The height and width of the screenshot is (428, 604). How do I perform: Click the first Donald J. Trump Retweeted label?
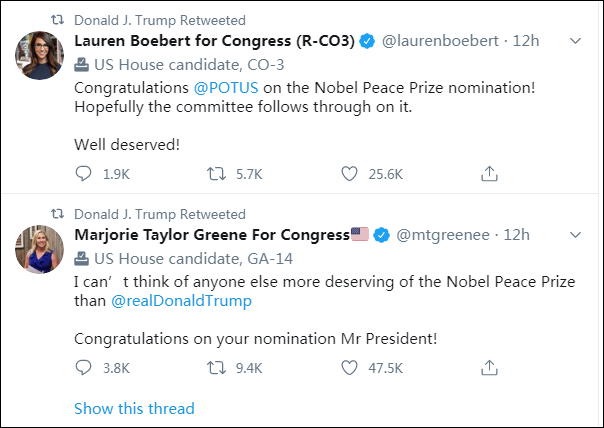coord(160,20)
